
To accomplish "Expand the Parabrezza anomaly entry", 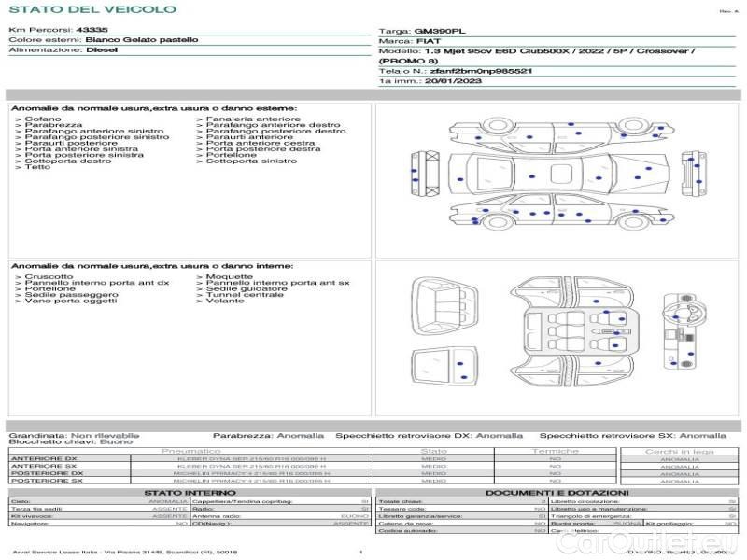I will pos(49,125).
